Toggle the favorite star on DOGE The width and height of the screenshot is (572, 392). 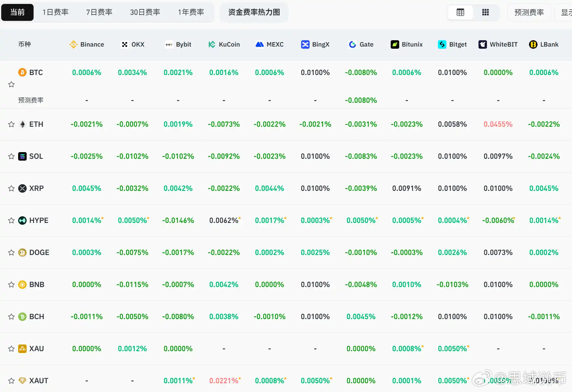[x=11, y=252]
